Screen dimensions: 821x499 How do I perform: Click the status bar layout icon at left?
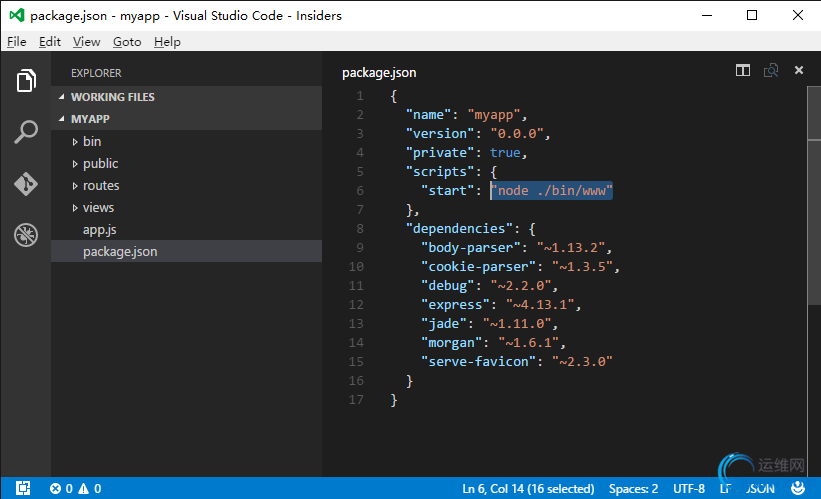coord(23,488)
